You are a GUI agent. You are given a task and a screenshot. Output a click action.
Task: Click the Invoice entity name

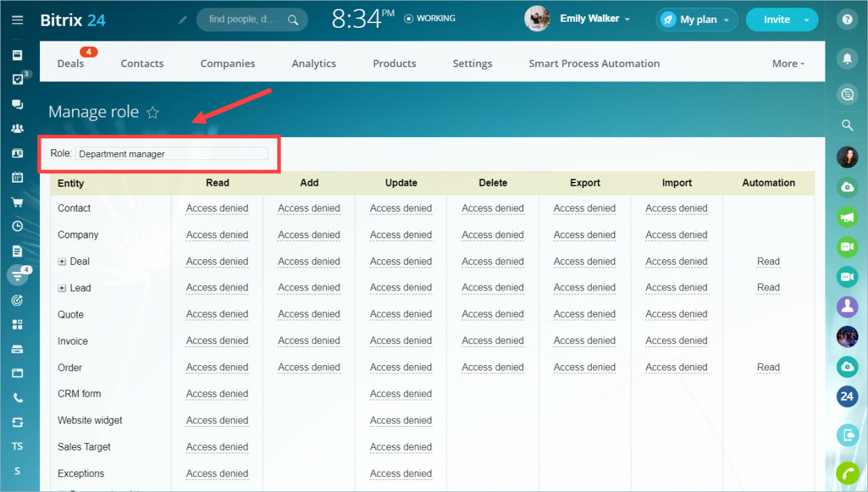pos(73,341)
